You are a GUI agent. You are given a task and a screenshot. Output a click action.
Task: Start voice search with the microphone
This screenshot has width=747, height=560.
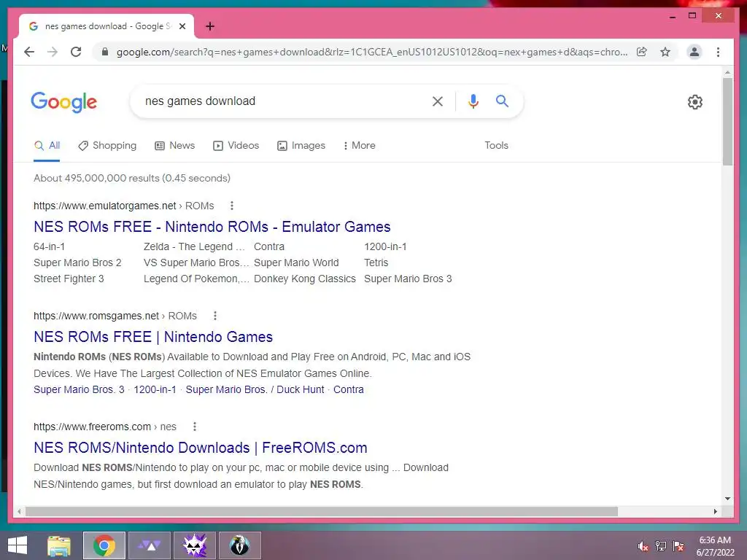[473, 101]
